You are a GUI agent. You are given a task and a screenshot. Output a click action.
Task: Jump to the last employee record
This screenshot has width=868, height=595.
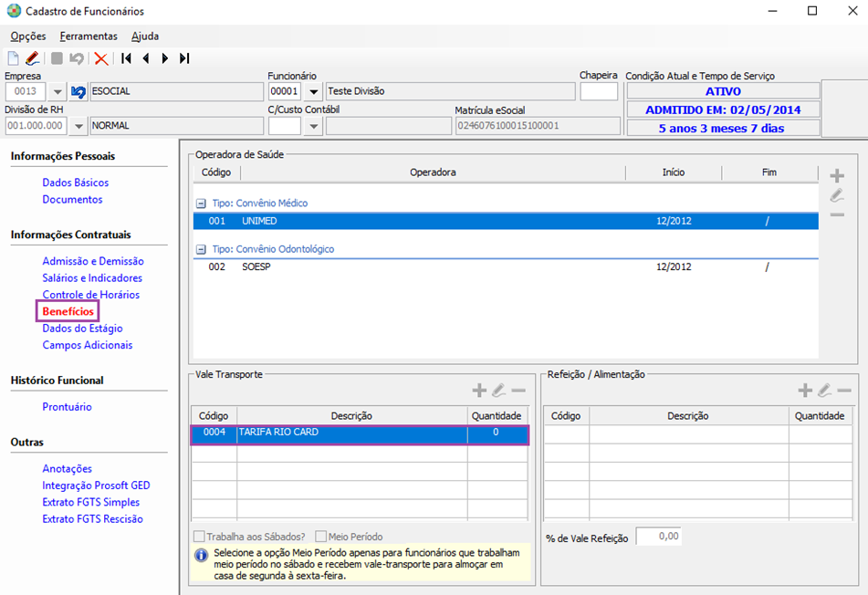coord(184,58)
